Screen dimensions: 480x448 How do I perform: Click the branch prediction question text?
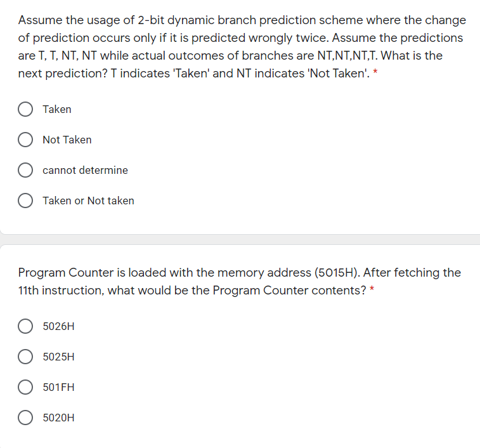240,46
